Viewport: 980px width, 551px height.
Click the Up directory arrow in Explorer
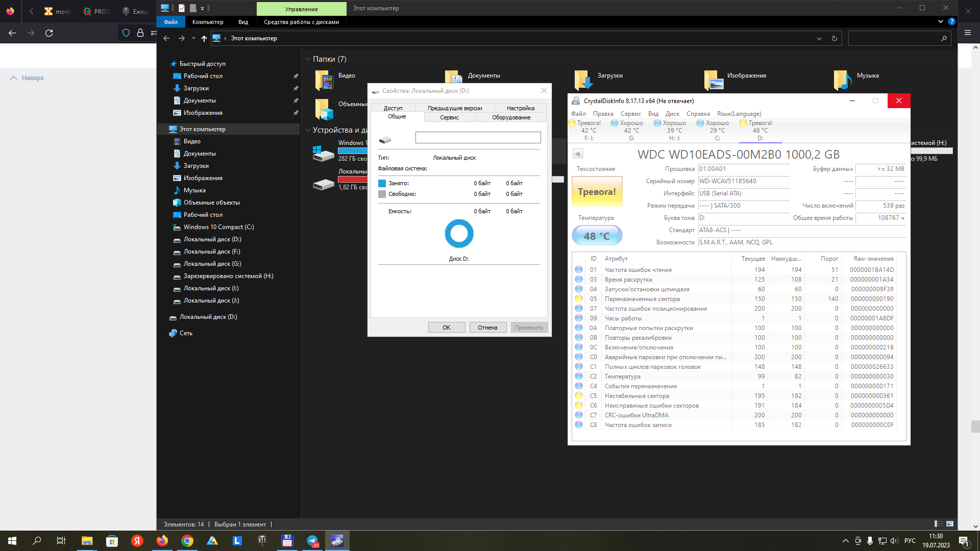pyautogui.click(x=204, y=38)
